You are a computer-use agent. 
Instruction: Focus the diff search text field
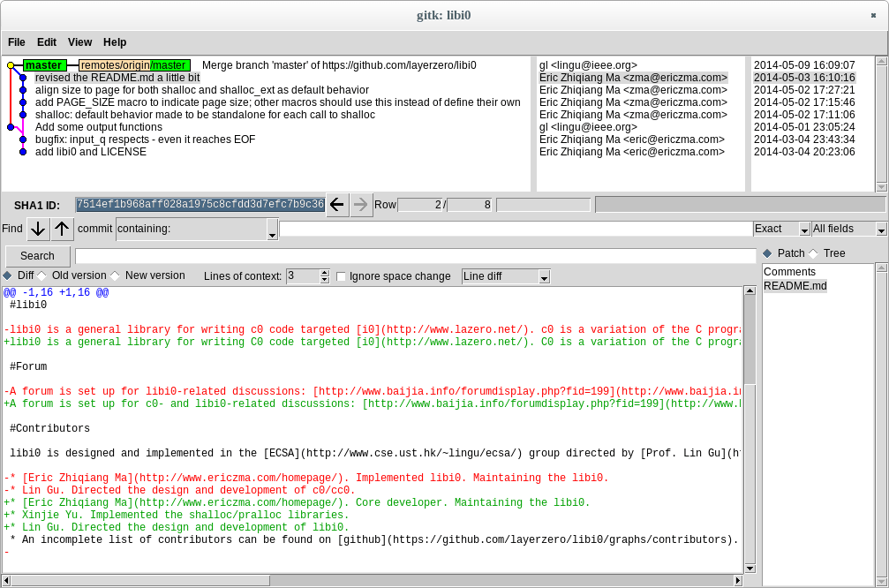(416, 256)
